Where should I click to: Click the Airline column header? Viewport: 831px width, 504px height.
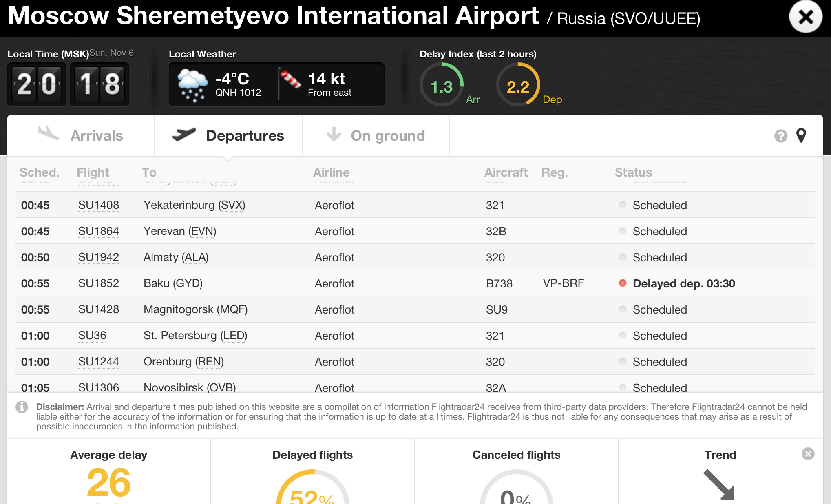(x=332, y=172)
